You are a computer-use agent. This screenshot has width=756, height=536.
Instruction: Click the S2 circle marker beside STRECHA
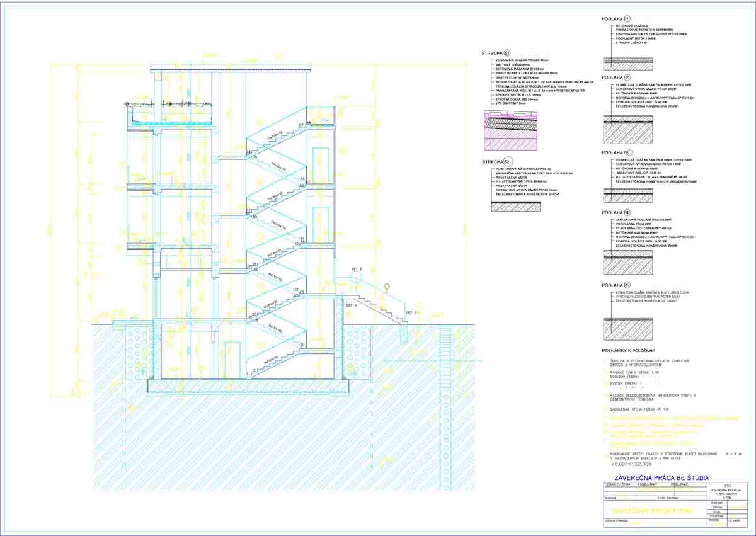(507, 161)
